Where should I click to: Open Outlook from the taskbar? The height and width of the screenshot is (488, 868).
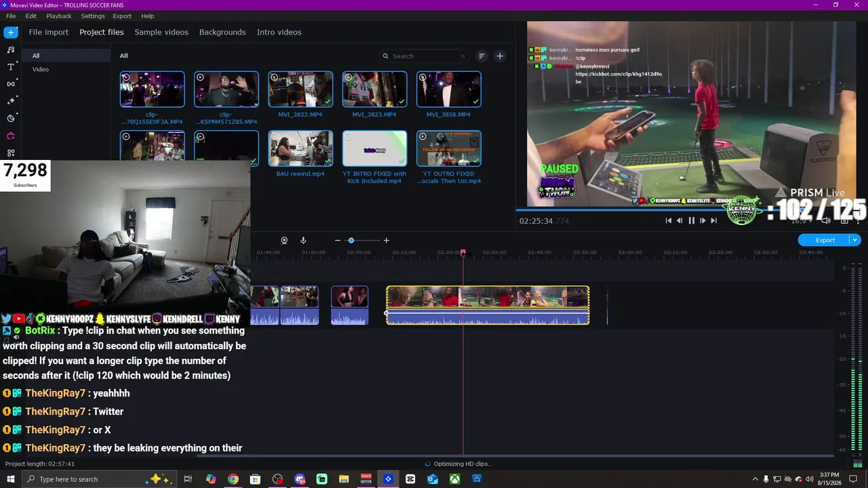pos(433,479)
